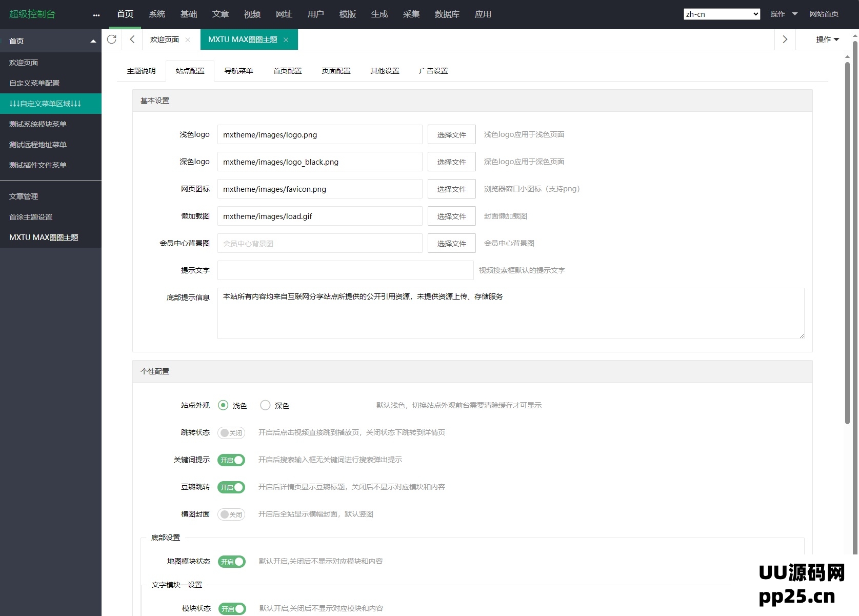Open the 网站首页 link
This screenshot has height=616, width=859.
(824, 14)
